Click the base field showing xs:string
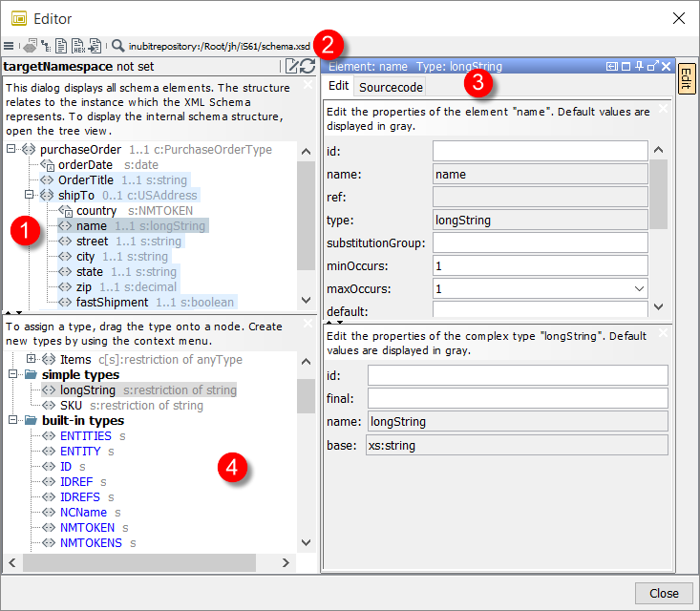 pyautogui.click(x=517, y=445)
